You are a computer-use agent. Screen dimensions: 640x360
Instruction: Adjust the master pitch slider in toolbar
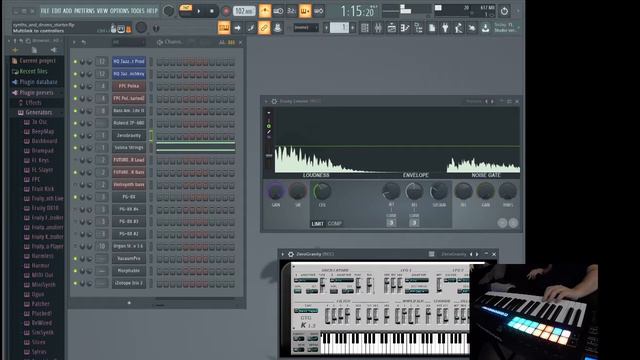pos(405,9)
